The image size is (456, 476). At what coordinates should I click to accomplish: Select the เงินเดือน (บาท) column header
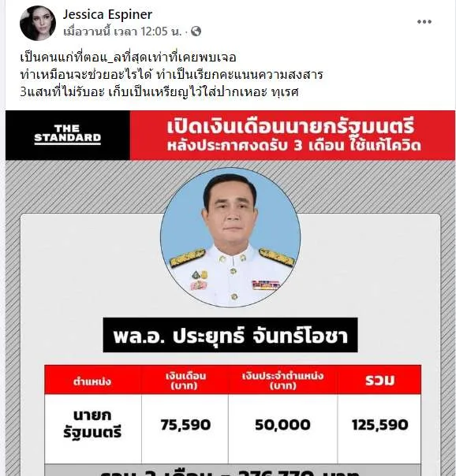[185, 380]
